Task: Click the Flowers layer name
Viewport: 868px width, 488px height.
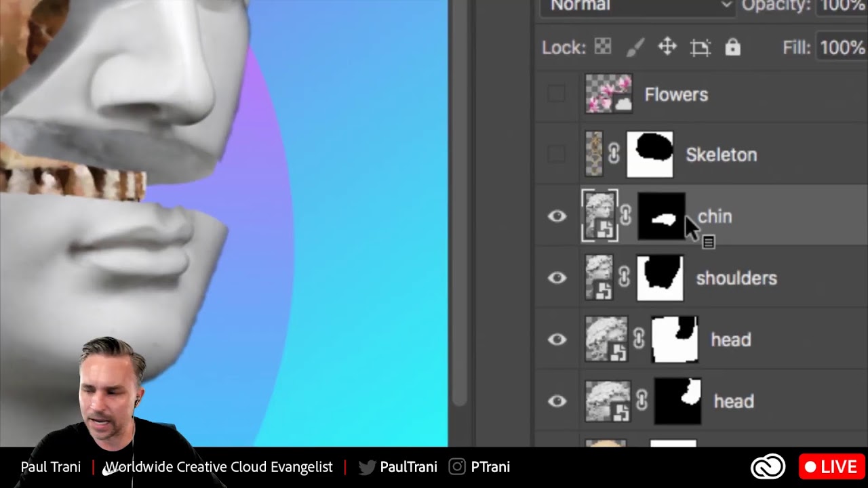Action: click(676, 94)
